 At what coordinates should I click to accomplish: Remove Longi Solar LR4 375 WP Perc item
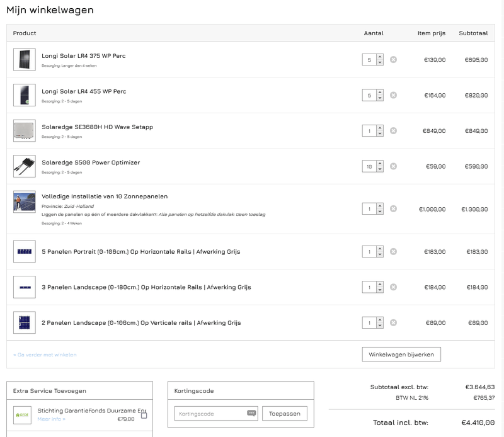point(393,60)
